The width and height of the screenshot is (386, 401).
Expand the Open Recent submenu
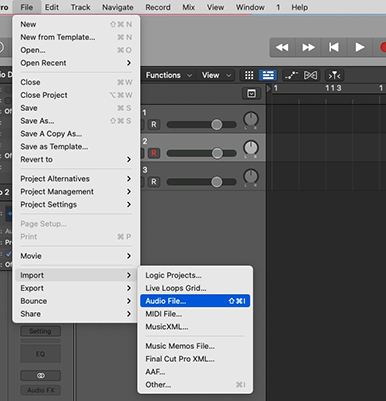(x=76, y=63)
